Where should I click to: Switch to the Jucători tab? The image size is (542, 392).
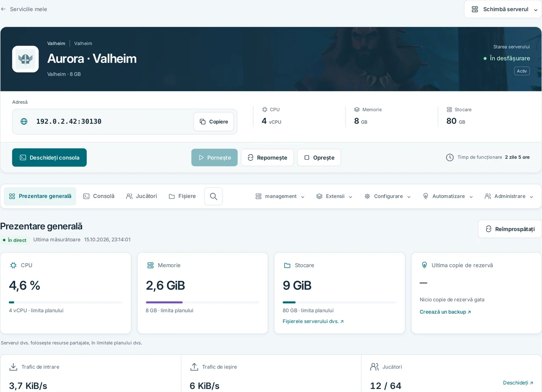pyautogui.click(x=141, y=196)
